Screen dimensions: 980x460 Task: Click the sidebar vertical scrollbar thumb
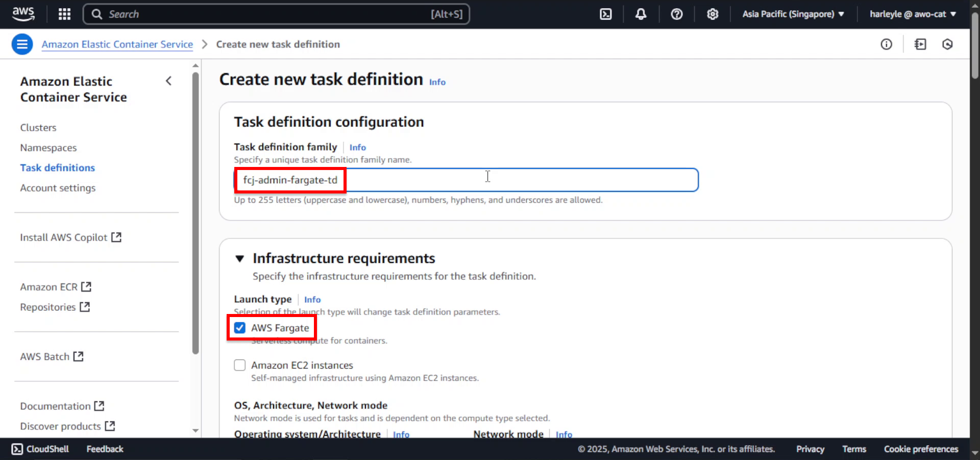195,213
